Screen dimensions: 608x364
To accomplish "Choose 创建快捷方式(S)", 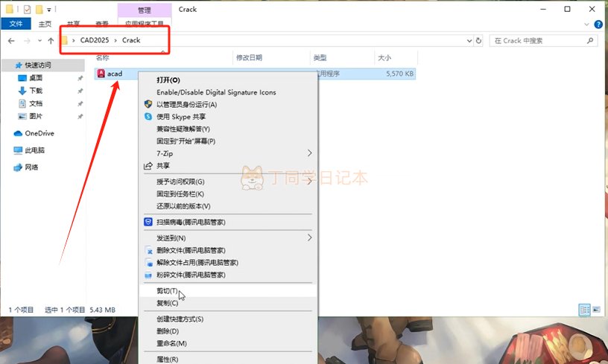I will tap(229, 319).
